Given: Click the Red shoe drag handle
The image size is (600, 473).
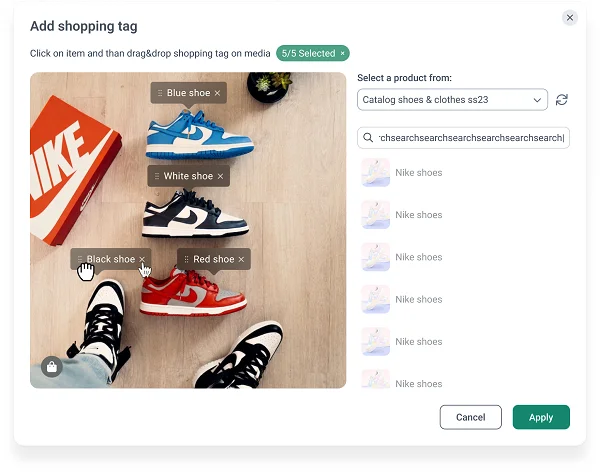Looking at the screenshot, I should 186,259.
